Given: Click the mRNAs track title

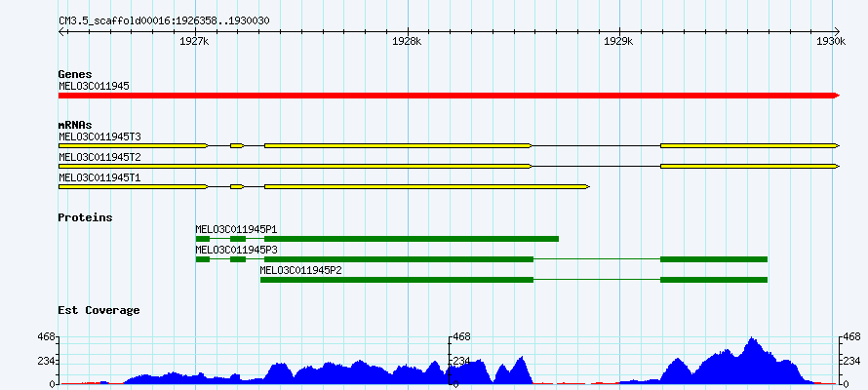Looking at the screenshot, I should (75, 125).
